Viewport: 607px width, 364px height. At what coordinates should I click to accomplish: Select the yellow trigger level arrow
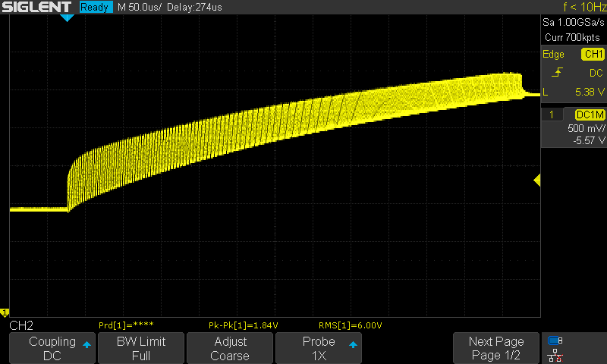click(x=537, y=180)
